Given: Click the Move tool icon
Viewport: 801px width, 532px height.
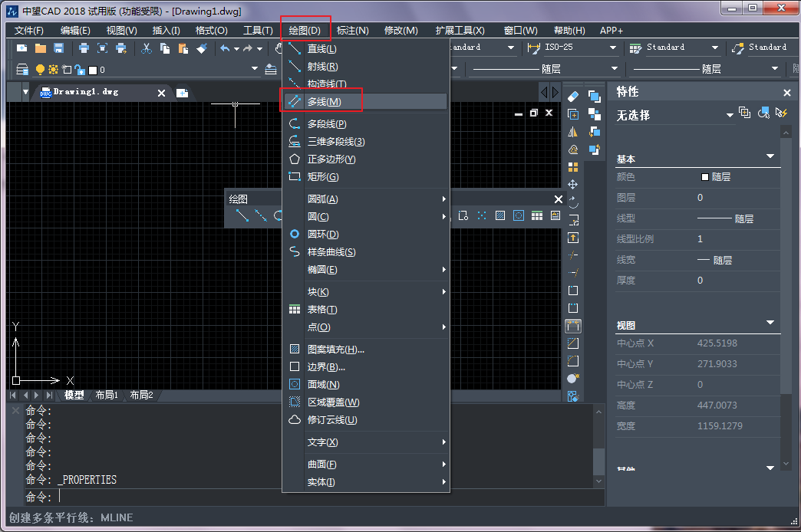Looking at the screenshot, I should (572, 185).
